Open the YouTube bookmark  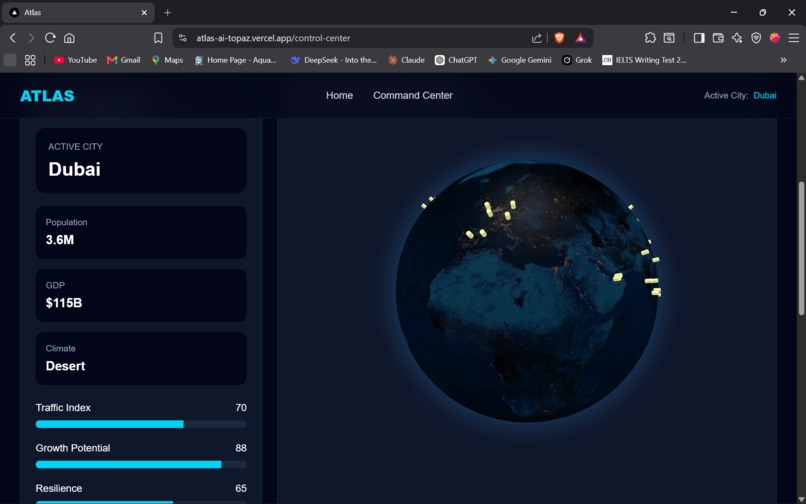click(75, 60)
